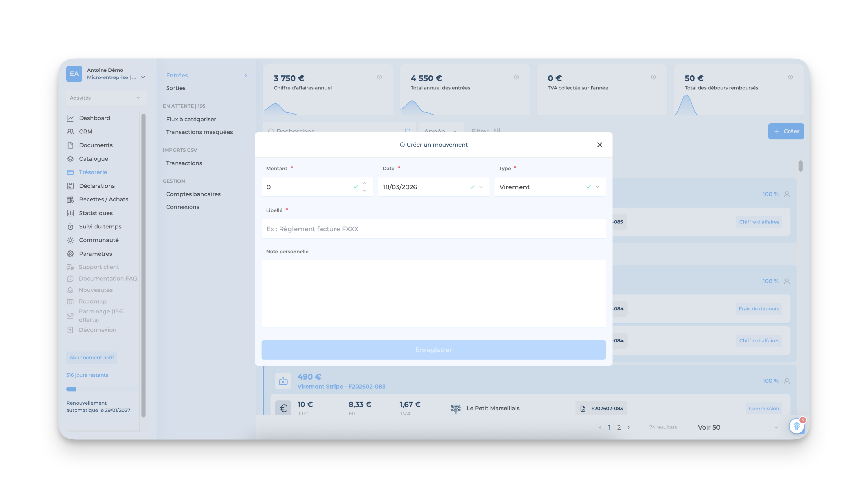The height and width of the screenshot is (498, 868).
Task: Open the CRM contacts icon
Action: [x=70, y=132]
